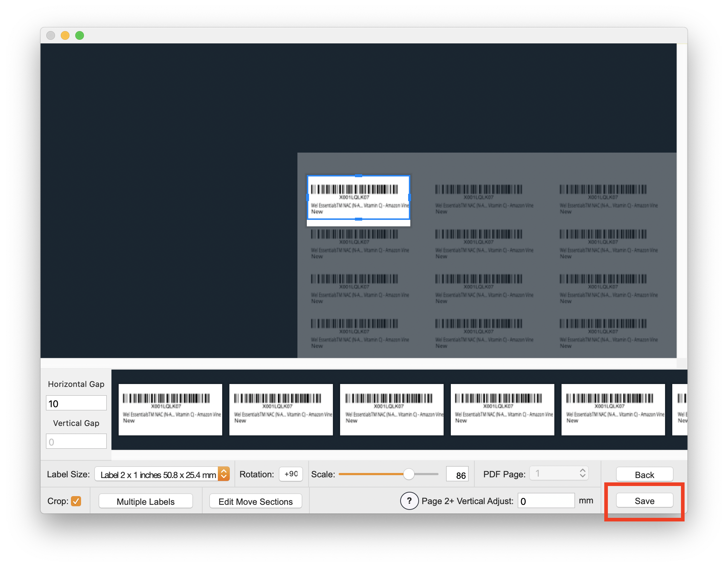This screenshot has height=567, width=728.
Task: Select the fourth label thumbnail in strip
Action: (503, 410)
